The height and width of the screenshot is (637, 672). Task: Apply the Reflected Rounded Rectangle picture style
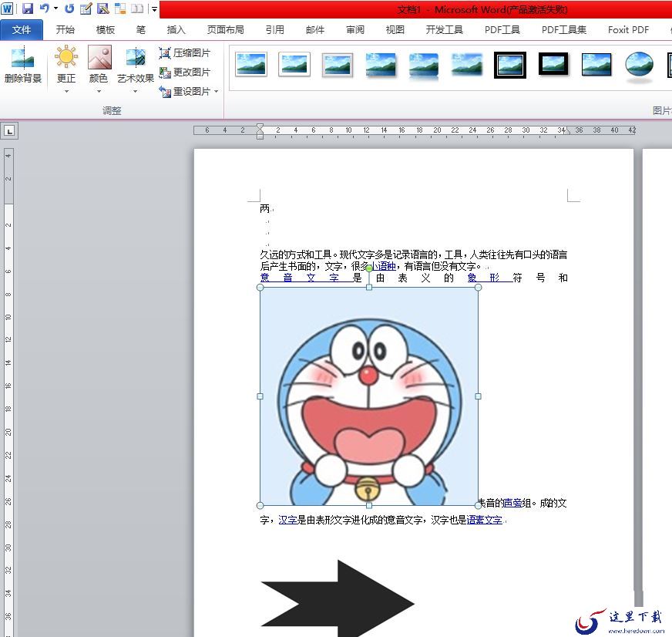point(424,66)
